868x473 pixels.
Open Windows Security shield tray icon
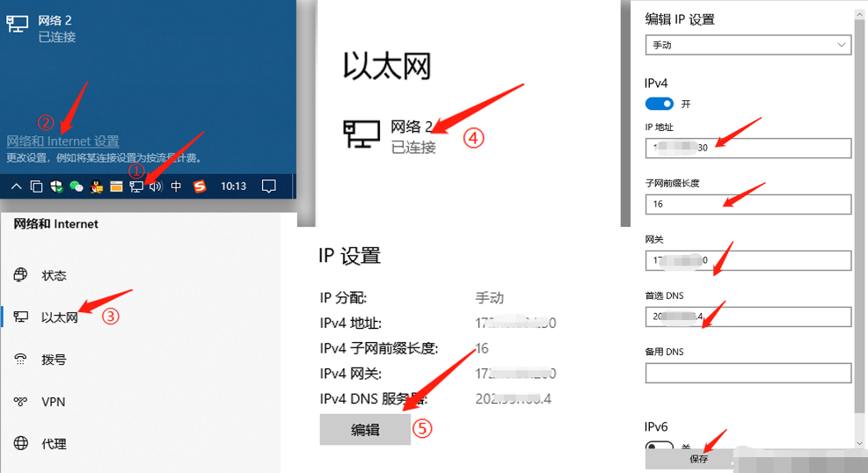tap(56, 186)
